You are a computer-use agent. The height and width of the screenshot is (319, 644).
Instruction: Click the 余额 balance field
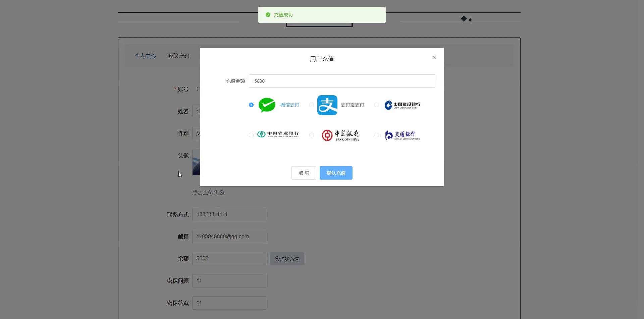coord(229,259)
